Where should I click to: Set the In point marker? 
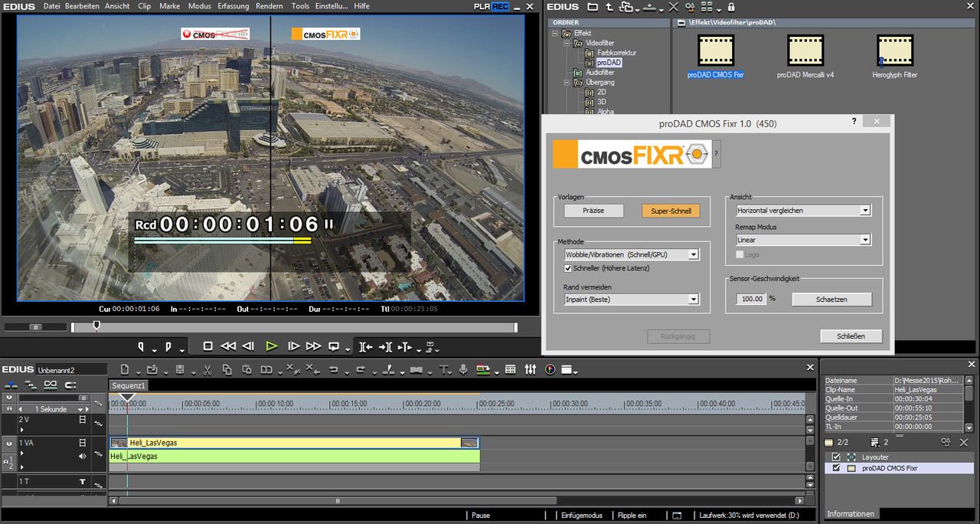142,347
